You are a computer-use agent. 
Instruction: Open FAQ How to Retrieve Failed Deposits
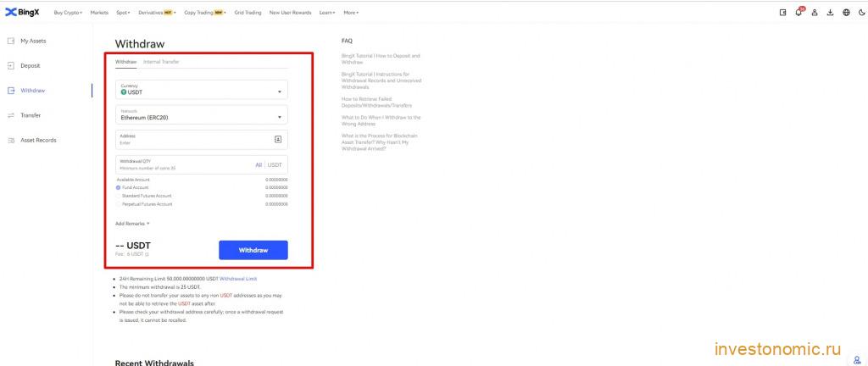(x=376, y=103)
